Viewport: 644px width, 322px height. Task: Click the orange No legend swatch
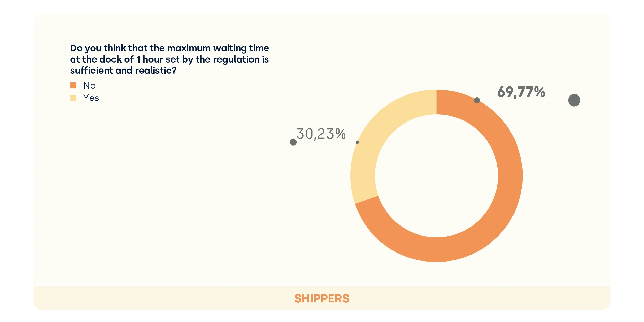pyautogui.click(x=73, y=85)
